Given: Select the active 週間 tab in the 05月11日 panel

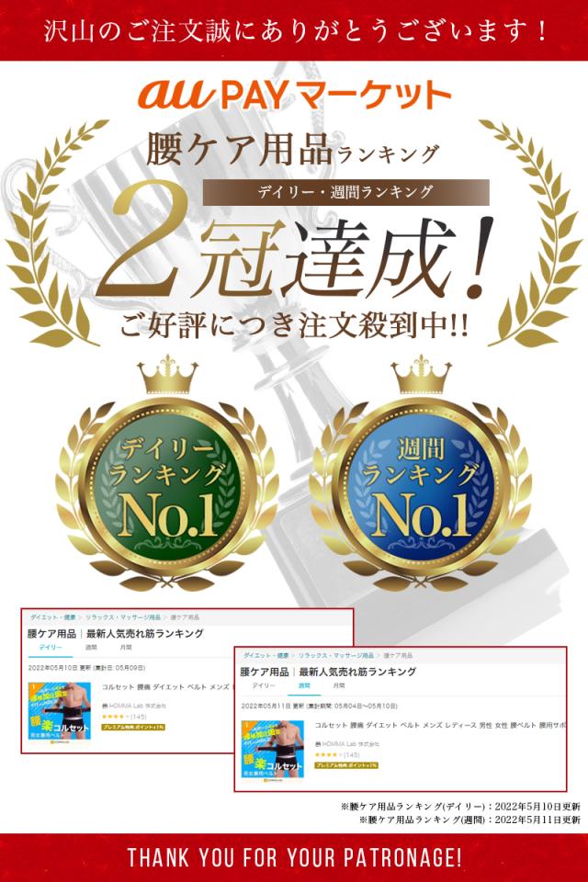Looking at the screenshot, I should [304, 685].
